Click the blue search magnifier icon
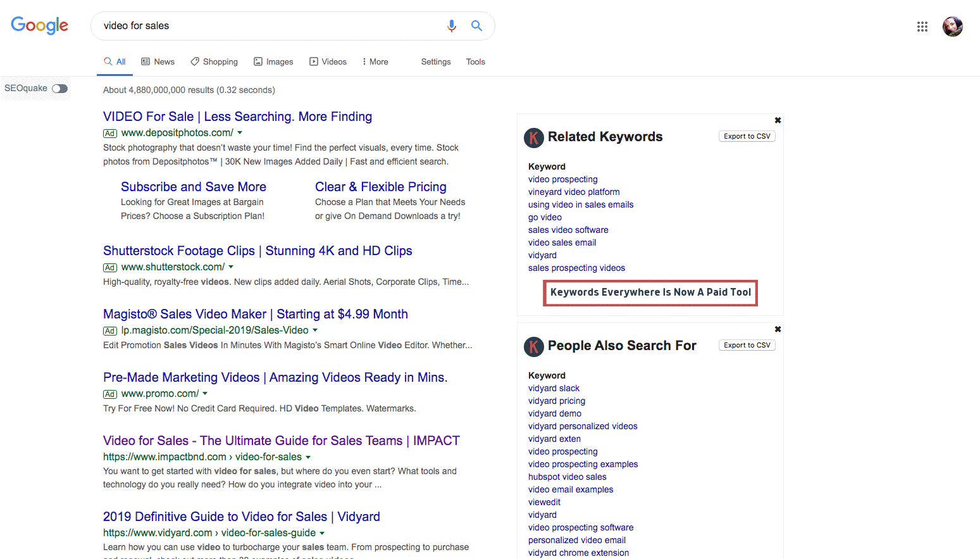 coord(476,25)
